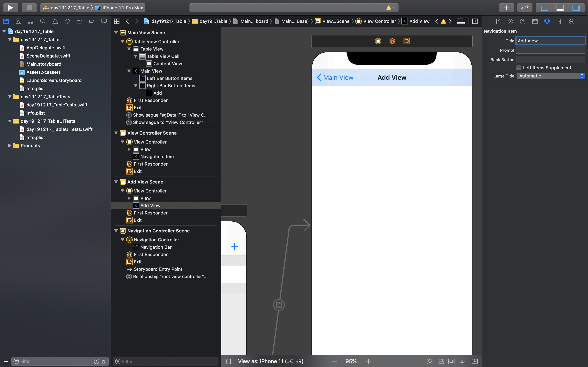
Task: Open the Large Title dropdown
Action: (550, 76)
